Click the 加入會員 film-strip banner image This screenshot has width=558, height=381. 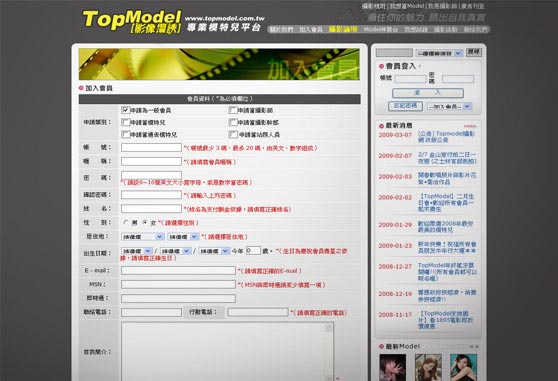point(219,64)
